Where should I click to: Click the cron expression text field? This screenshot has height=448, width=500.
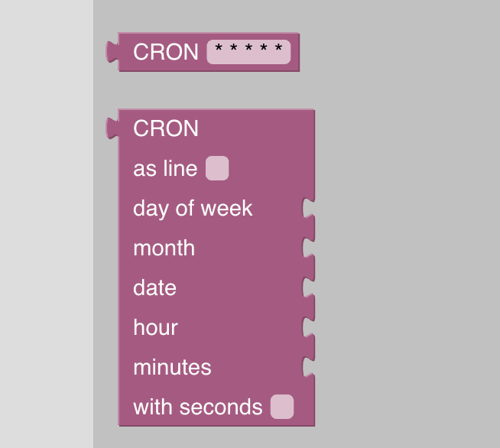coord(248,52)
